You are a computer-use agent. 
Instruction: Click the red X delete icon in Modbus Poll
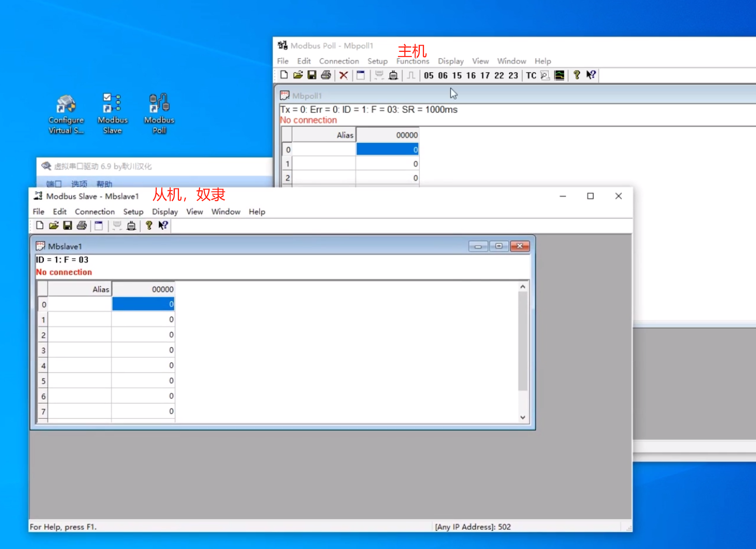(x=344, y=75)
